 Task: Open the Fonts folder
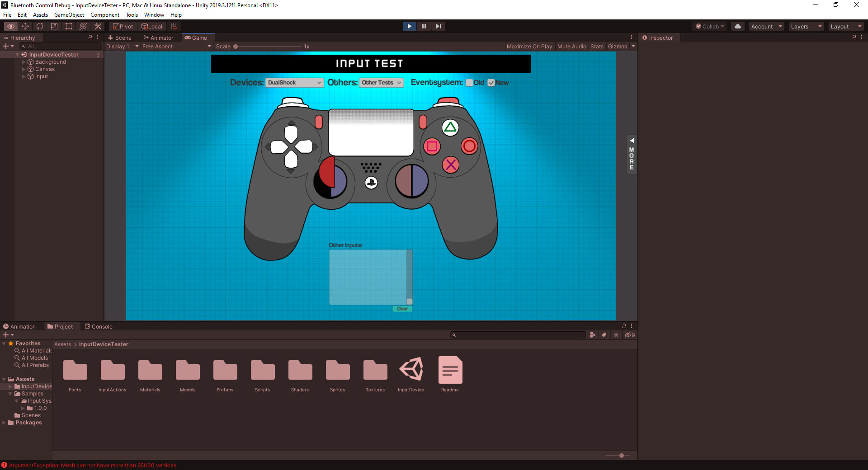pos(75,375)
